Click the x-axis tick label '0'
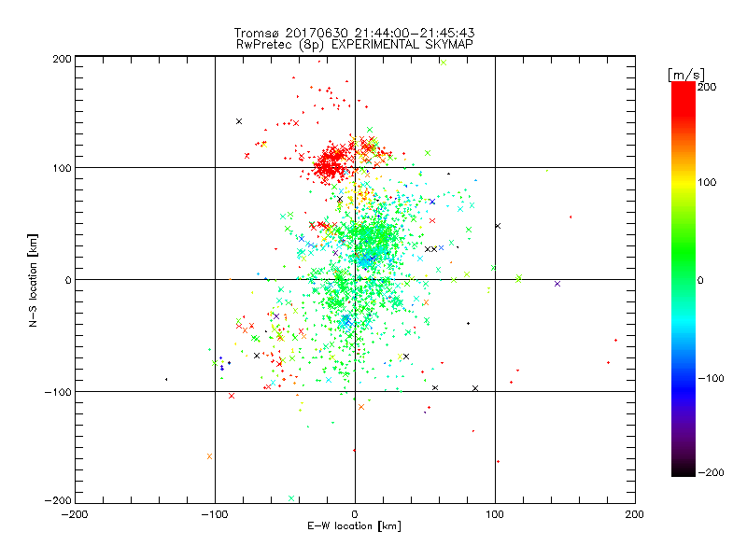 [x=355, y=515]
